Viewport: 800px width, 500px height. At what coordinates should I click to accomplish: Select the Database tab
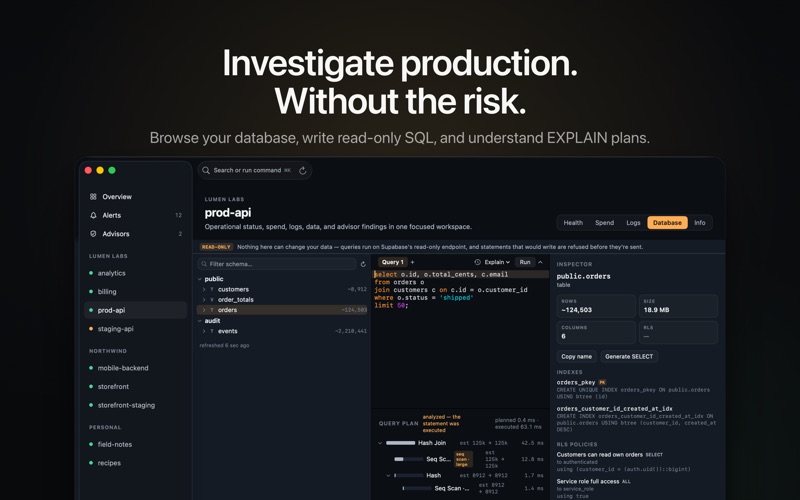[667, 223]
